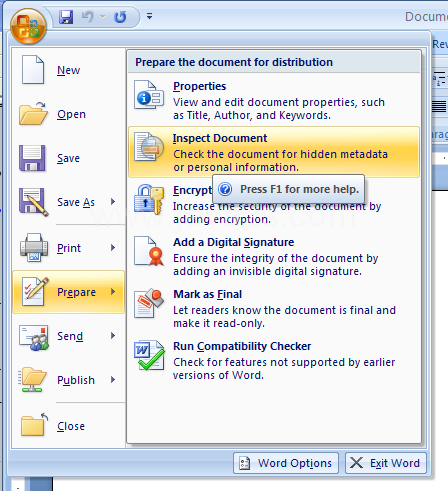The image size is (448, 491).
Task: Click the Exit Word button
Action: 386,463
